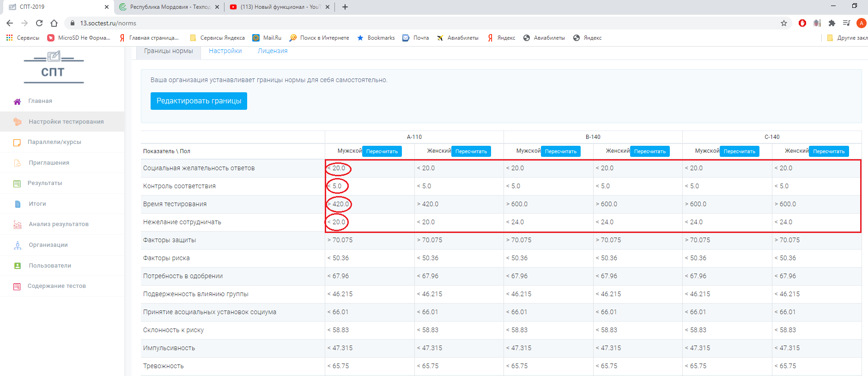This screenshot has height=376, width=868.
Task: Click the Потребность в одобрении row label
Action: tap(183, 276)
